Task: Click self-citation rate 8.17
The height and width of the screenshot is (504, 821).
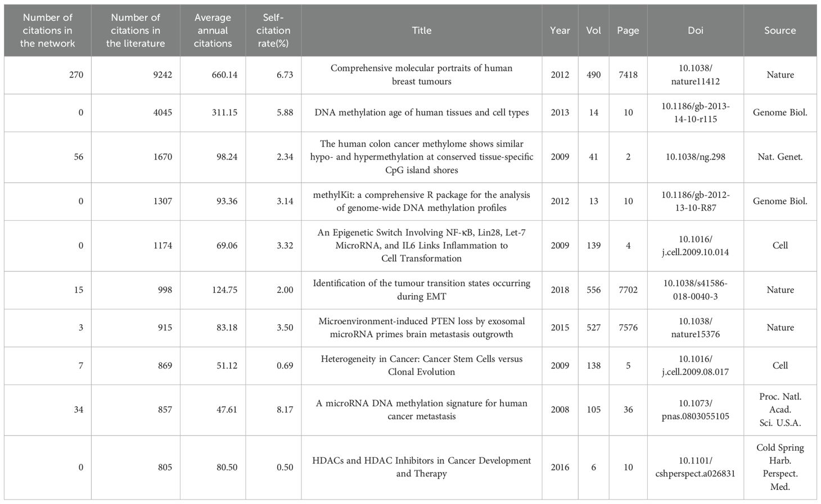Action: (x=285, y=410)
